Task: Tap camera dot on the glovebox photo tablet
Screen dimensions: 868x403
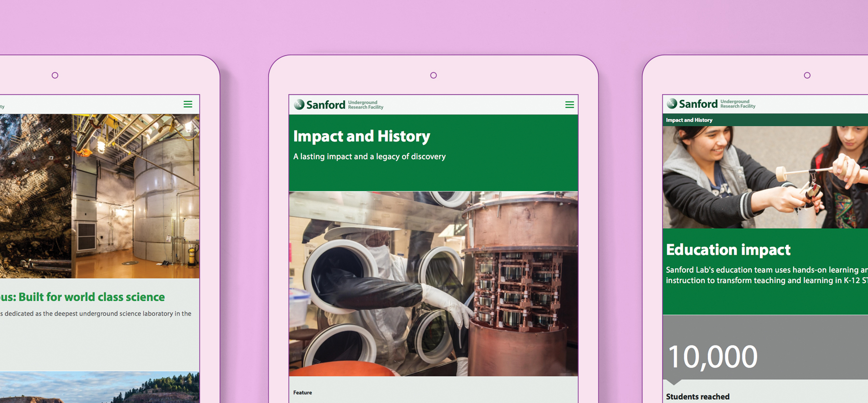Action: click(434, 75)
